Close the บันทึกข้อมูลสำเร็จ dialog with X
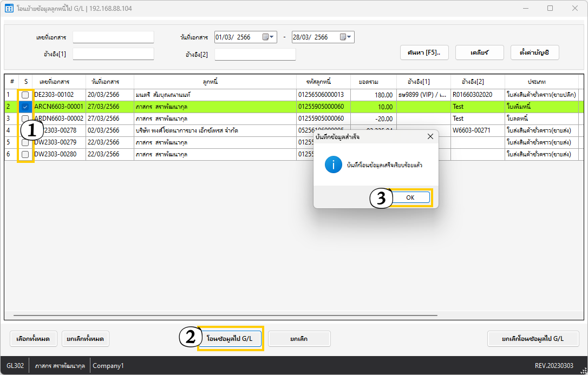 (430, 137)
